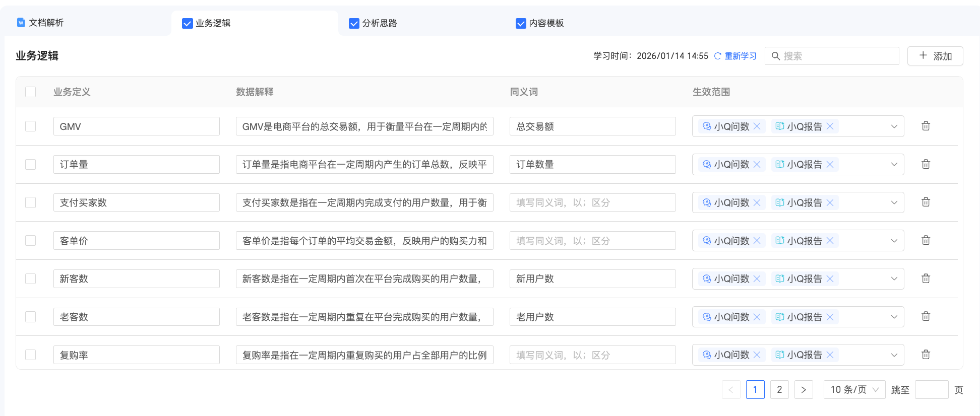Go to page 2
This screenshot has width=980, height=416.
pos(779,389)
